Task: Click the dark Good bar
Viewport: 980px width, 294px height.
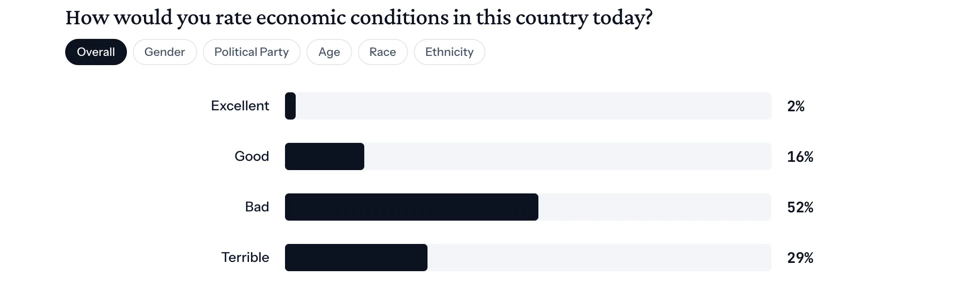Action: 324,156
